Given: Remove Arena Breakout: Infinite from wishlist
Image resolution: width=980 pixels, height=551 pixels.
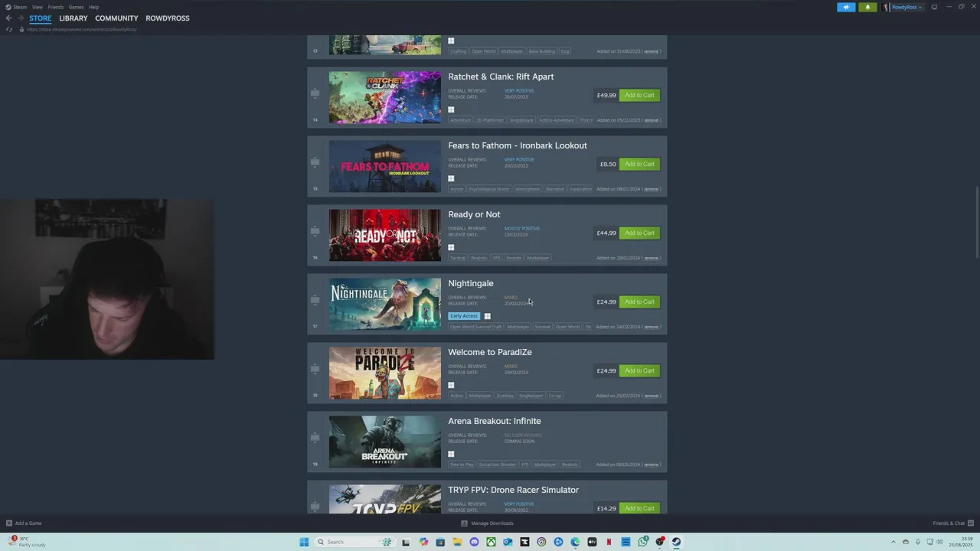Looking at the screenshot, I should (651, 465).
